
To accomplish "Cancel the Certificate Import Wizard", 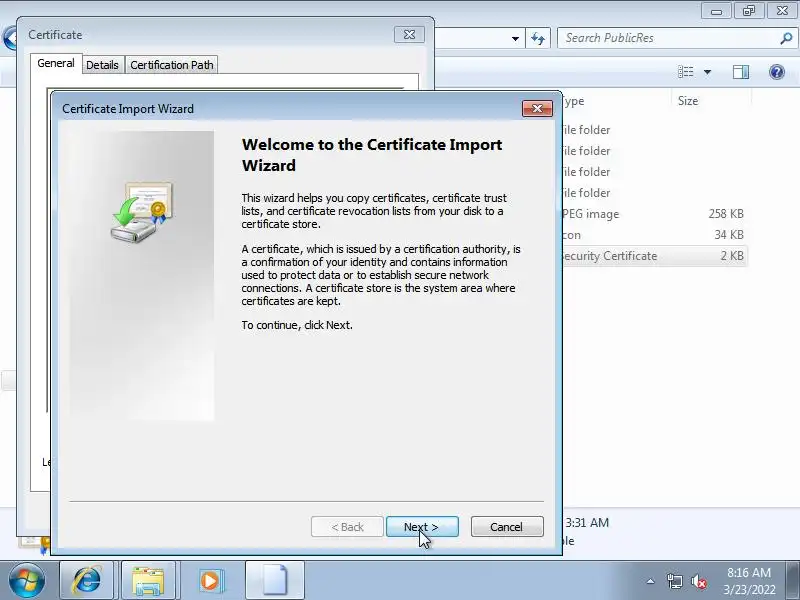I will point(507,527).
